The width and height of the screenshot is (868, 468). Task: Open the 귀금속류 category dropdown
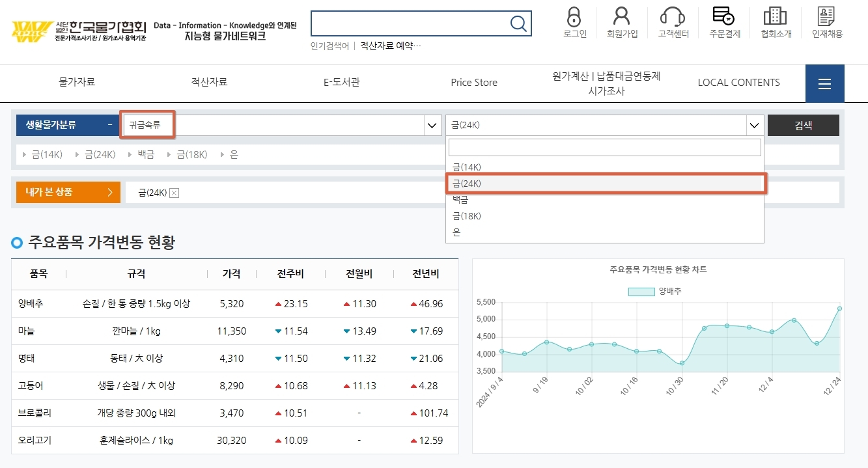pyautogui.click(x=273, y=125)
